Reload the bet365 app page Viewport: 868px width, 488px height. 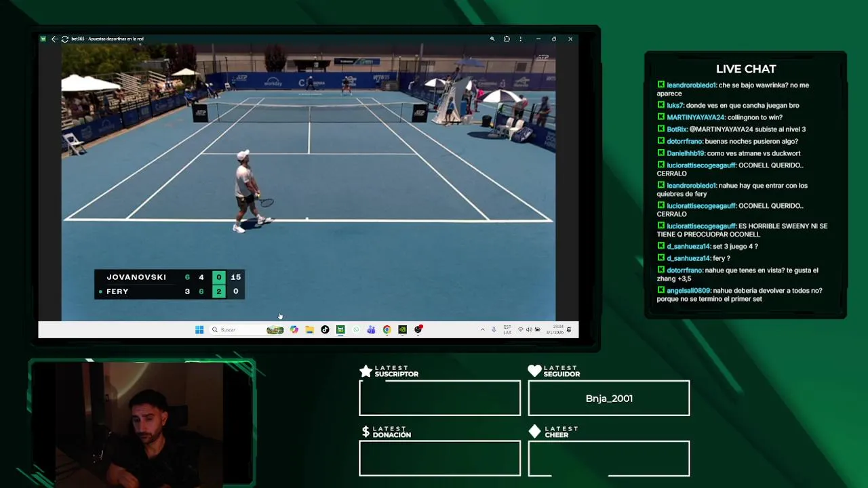point(64,39)
